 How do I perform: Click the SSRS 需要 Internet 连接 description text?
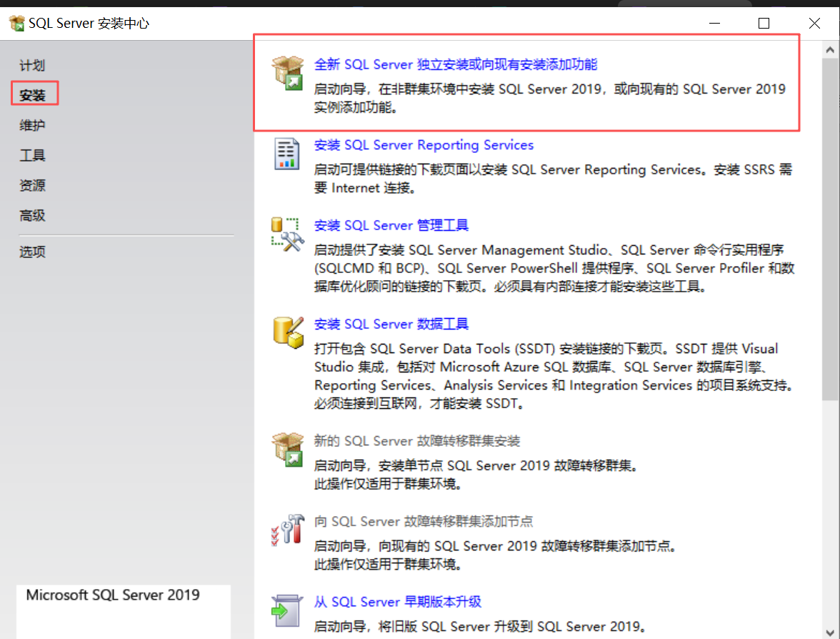coord(552,179)
